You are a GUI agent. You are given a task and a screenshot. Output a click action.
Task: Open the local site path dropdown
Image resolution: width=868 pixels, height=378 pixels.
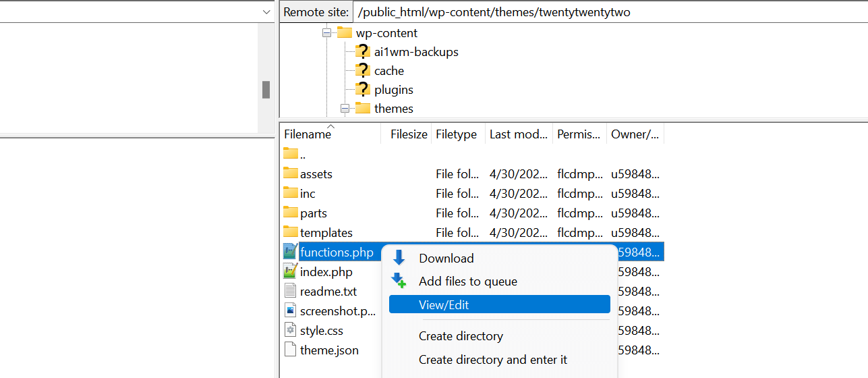(266, 12)
